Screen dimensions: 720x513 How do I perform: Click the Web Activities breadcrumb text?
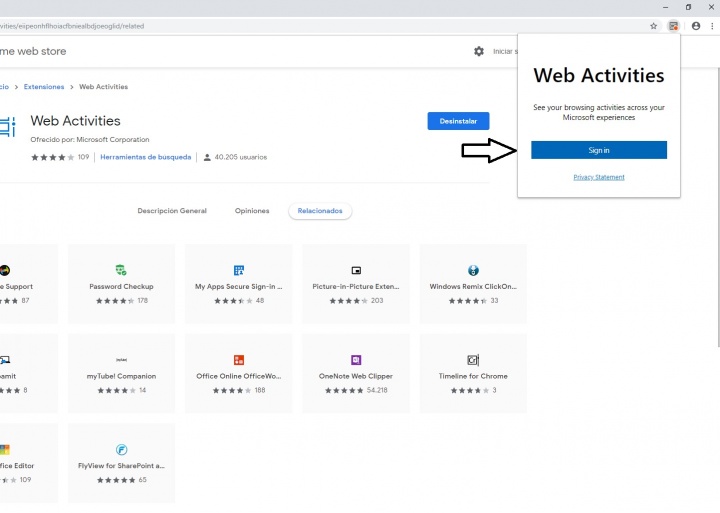pyautogui.click(x=103, y=87)
